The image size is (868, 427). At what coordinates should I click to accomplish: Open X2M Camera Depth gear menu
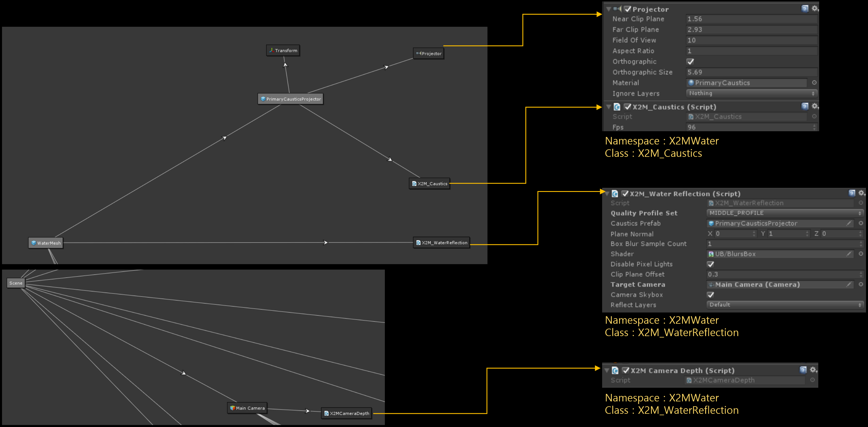point(813,370)
